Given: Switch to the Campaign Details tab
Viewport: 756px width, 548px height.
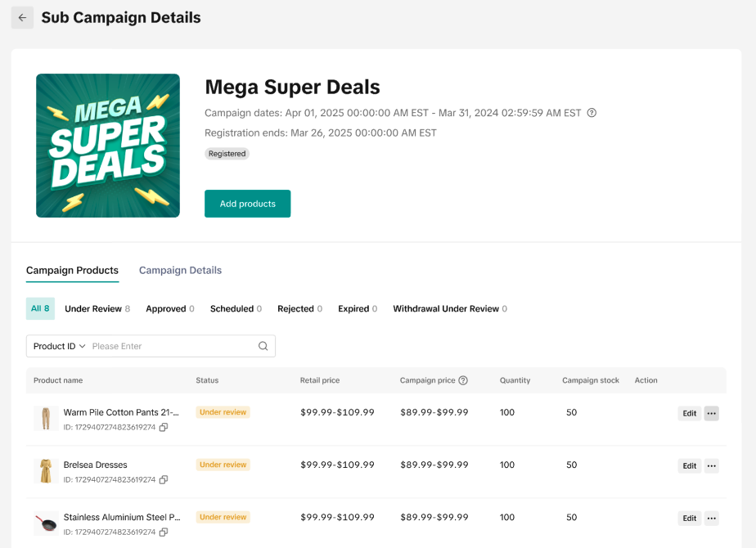Looking at the screenshot, I should (180, 271).
